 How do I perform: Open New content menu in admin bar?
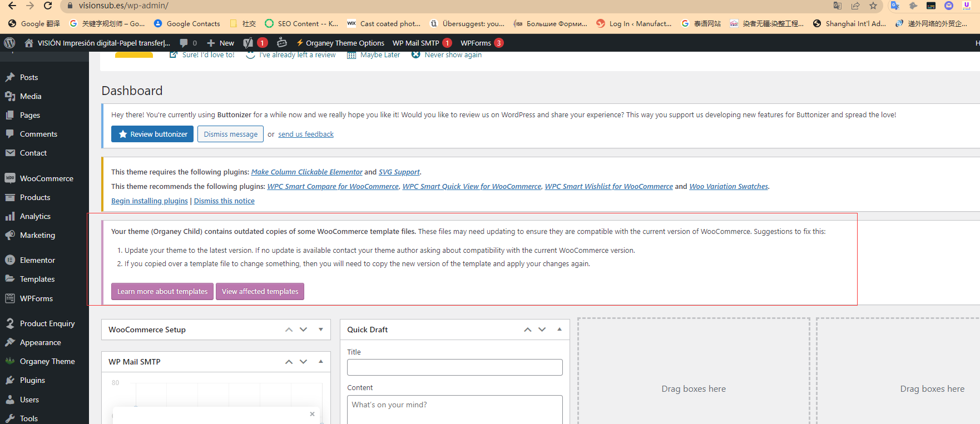click(x=221, y=43)
